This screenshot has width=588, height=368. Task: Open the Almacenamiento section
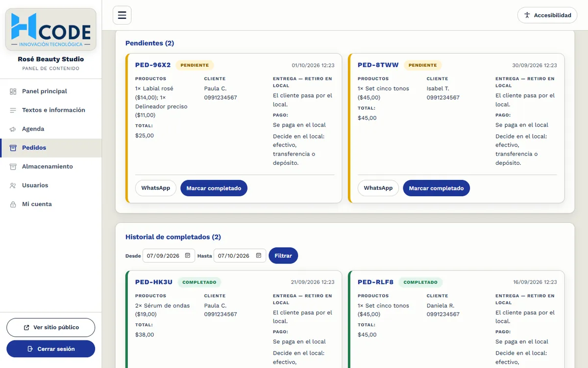point(51,167)
